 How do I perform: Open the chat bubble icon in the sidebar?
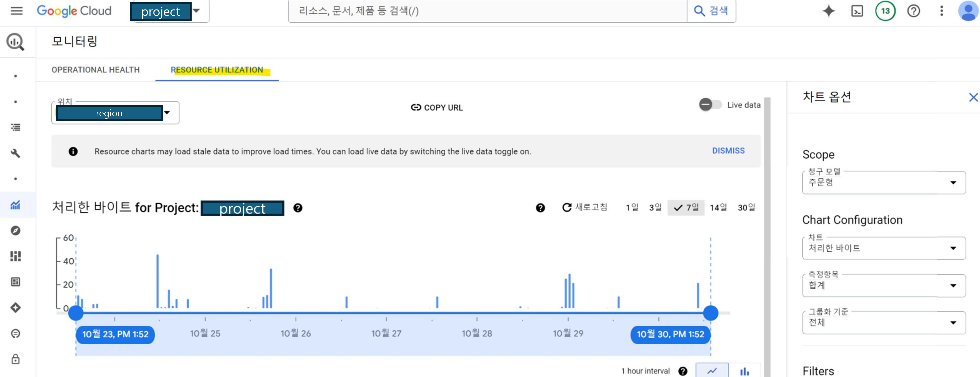click(x=16, y=334)
